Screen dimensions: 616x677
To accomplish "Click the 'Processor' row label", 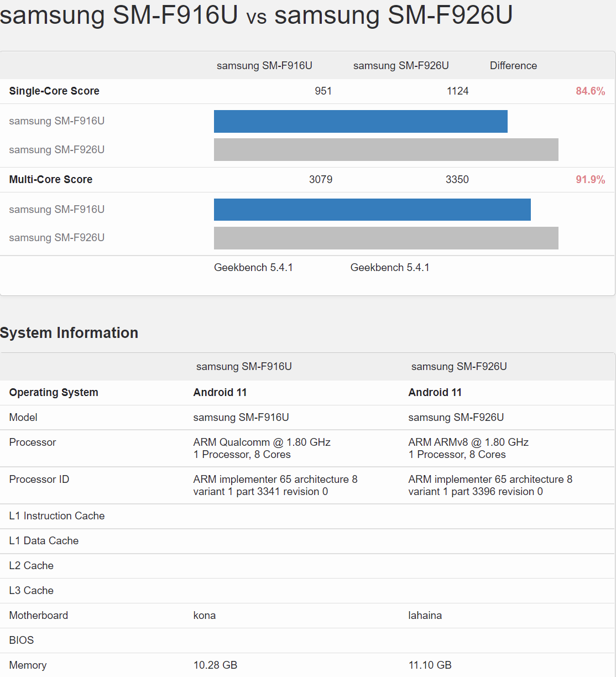I will [33, 442].
